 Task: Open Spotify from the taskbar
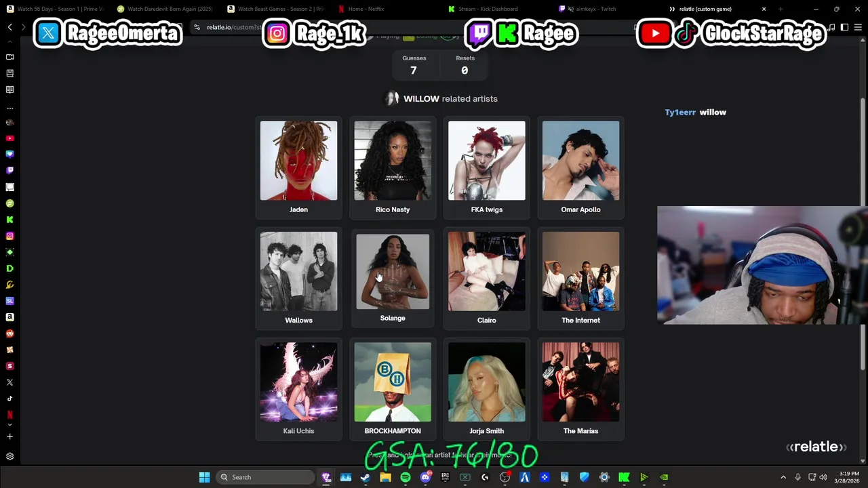[x=406, y=477]
